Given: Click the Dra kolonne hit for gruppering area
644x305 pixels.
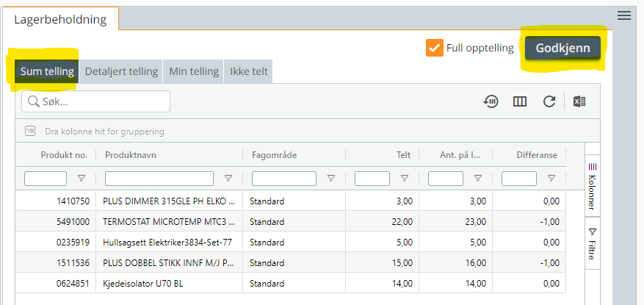Looking at the screenshot, I should click(307, 132).
